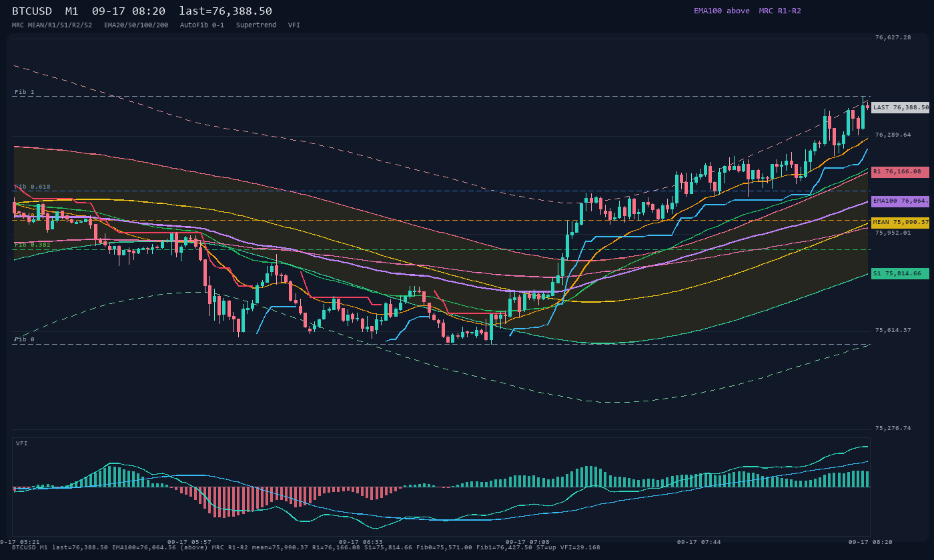
Task: Click the 09-17 05:57 time axis label
Action: point(189,542)
